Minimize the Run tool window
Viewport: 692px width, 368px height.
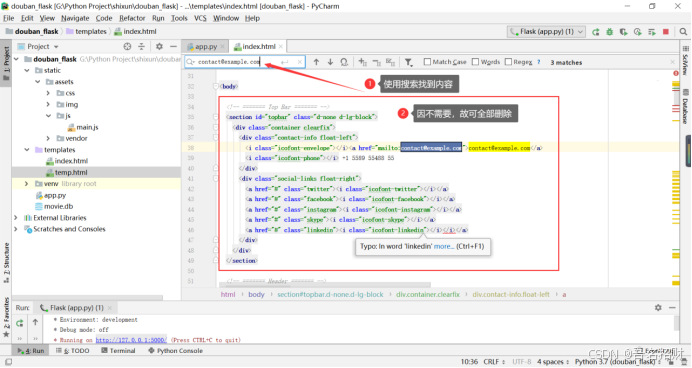(672, 308)
